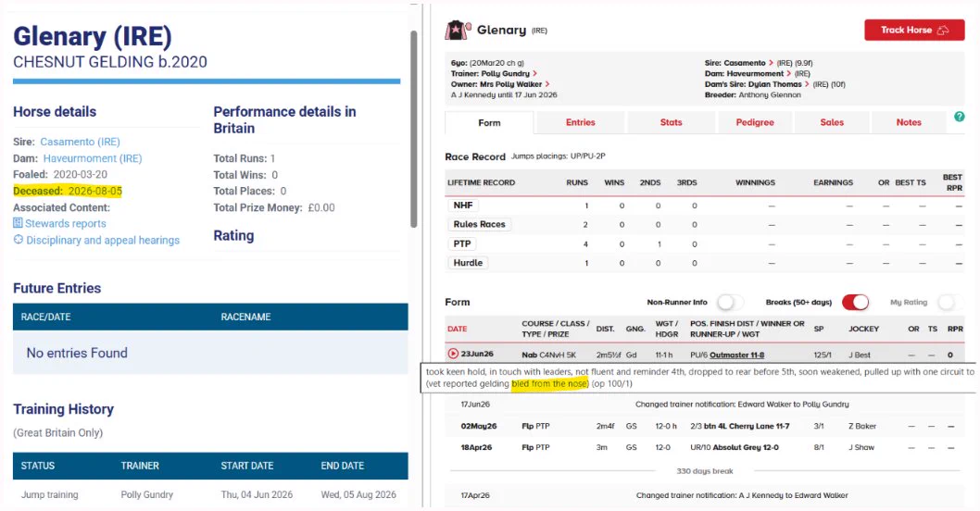Viewport: 980px width, 511px height.
Task: Click the Track Horse button
Action: click(913, 30)
